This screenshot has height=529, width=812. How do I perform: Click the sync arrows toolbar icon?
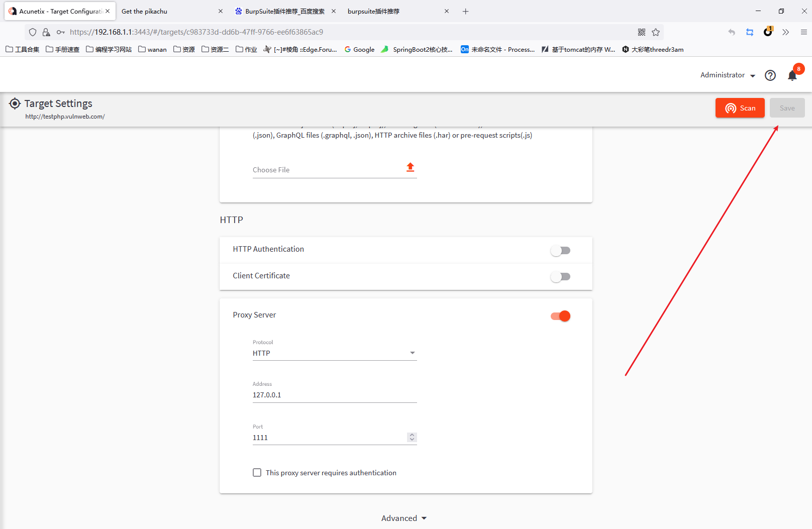750,32
